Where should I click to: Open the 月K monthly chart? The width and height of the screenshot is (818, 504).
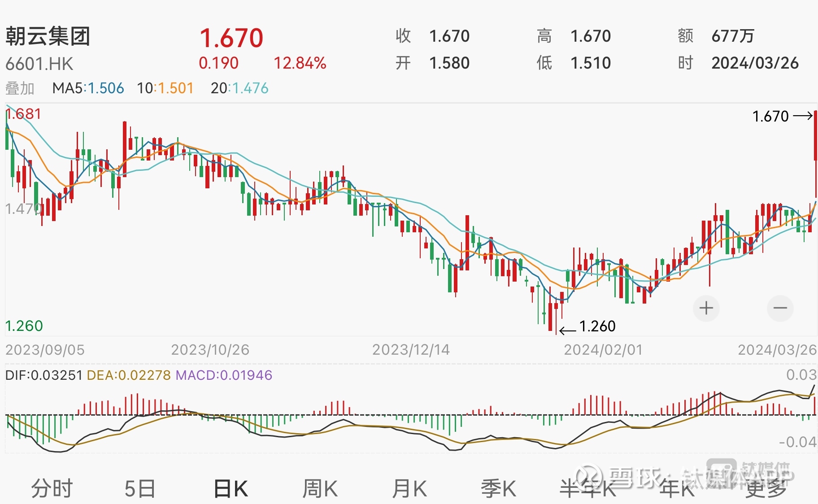409,488
